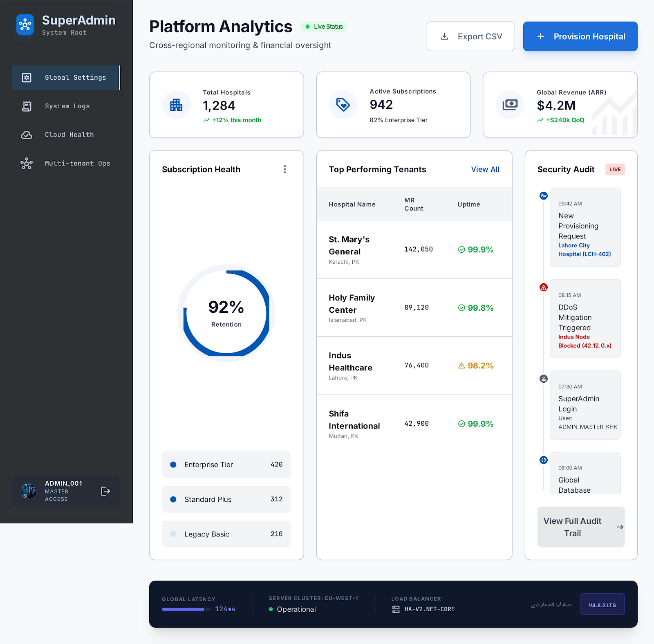
Task: Click View Full Audit Trail button
Action: [581, 527]
